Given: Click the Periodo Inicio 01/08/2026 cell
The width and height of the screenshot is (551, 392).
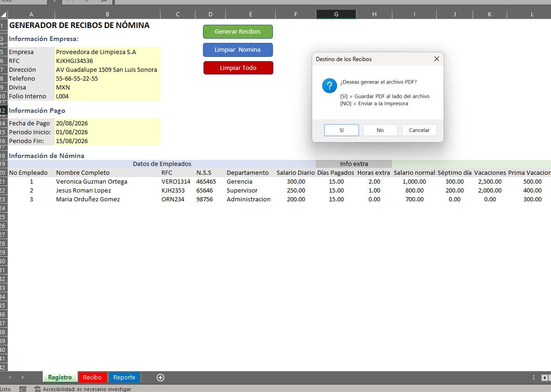Looking at the screenshot, I should click(107, 132).
